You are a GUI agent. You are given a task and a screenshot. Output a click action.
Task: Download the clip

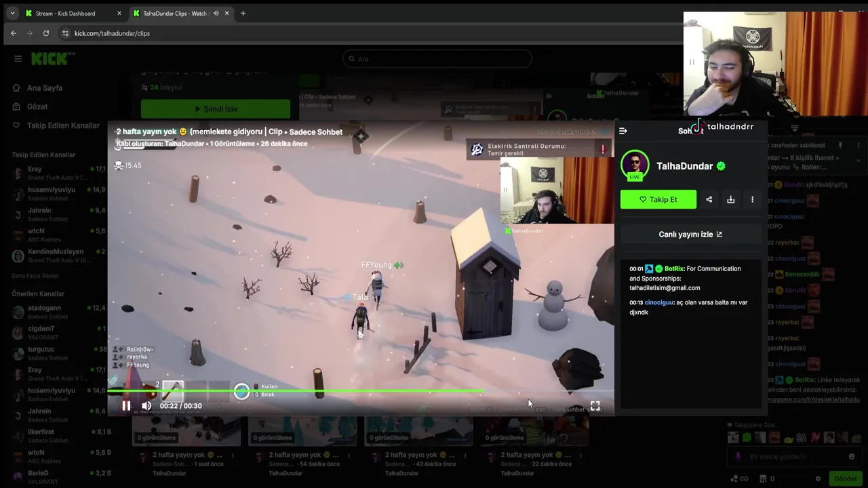[x=730, y=199]
